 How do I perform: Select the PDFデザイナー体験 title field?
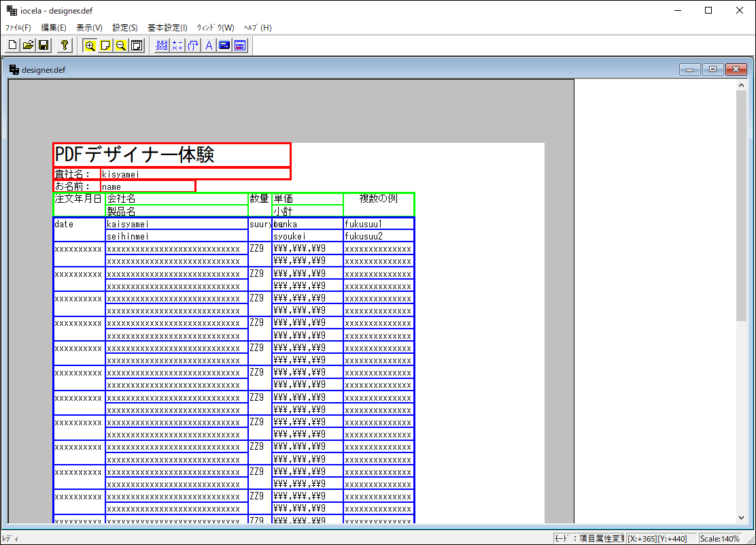point(172,155)
